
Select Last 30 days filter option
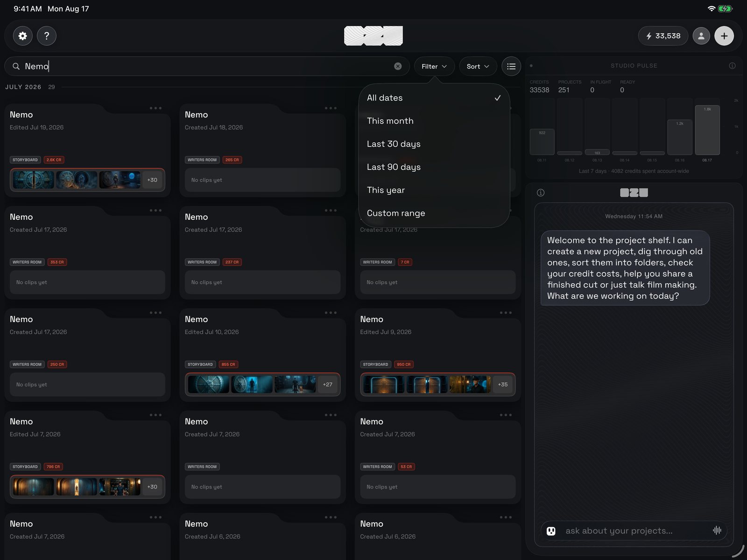434,144
